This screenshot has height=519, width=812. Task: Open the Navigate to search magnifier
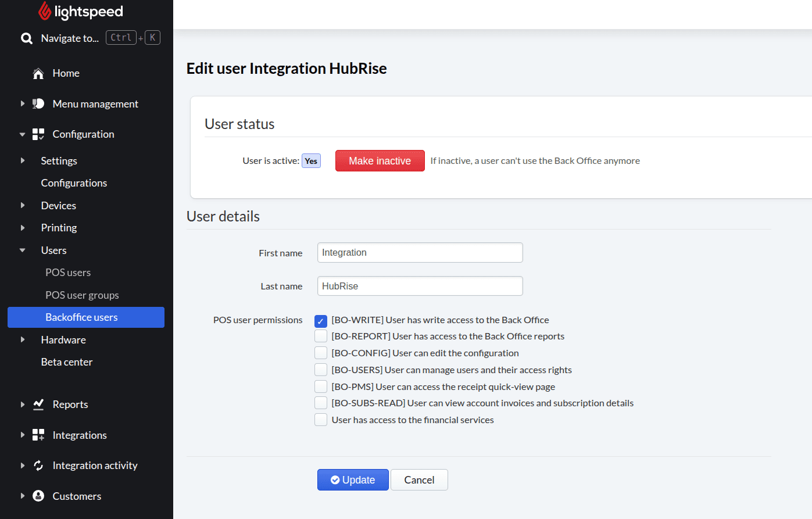[x=26, y=37]
